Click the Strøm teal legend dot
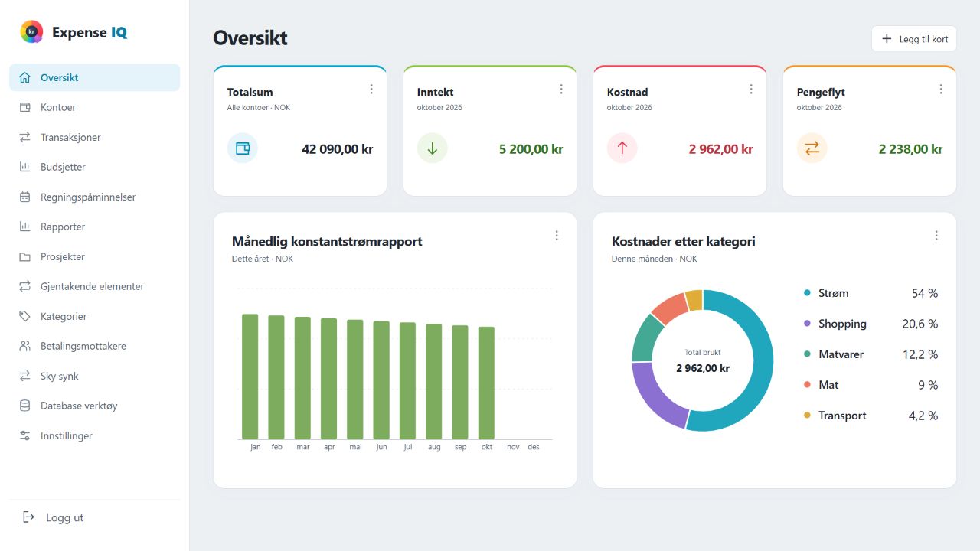This screenshot has width=980, height=551. 807,293
